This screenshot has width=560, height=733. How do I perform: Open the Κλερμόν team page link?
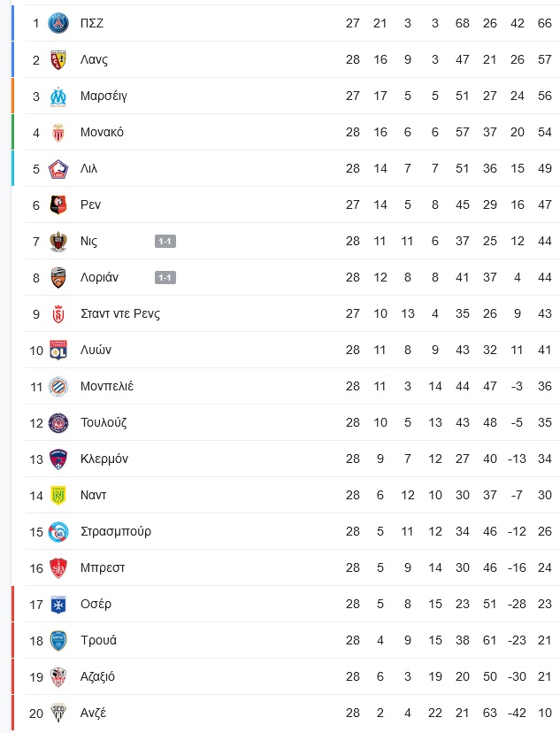click(x=104, y=459)
